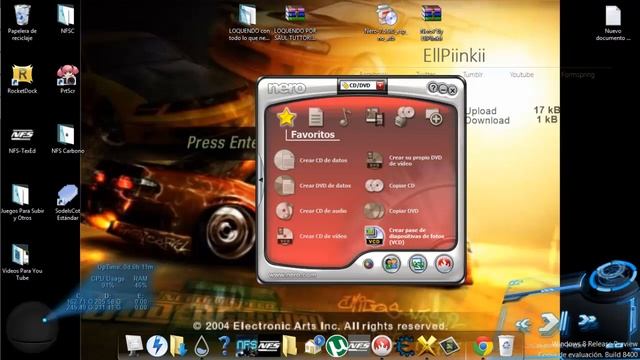
Task: Open the audio music note category
Action: [x=345, y=117]
